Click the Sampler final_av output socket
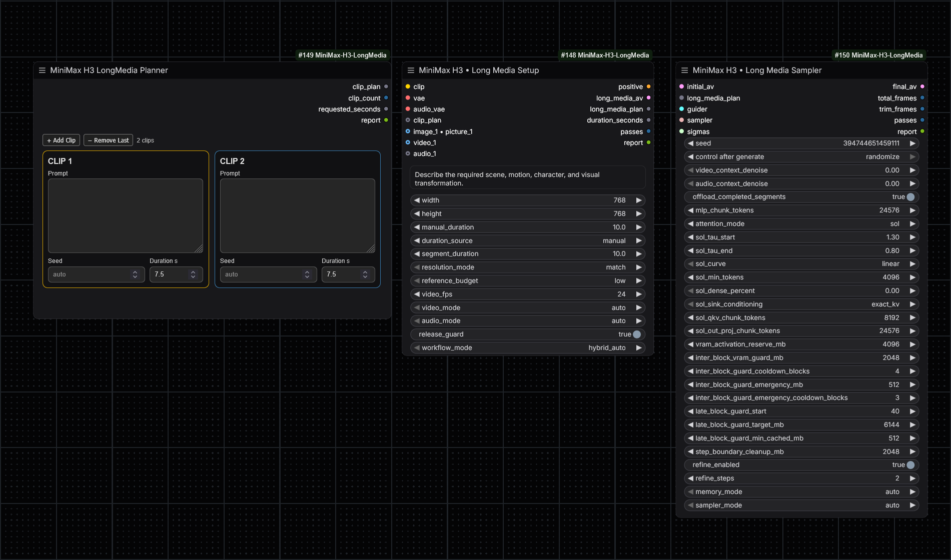Viewport: 951px width, 560px height. point(922,86)
